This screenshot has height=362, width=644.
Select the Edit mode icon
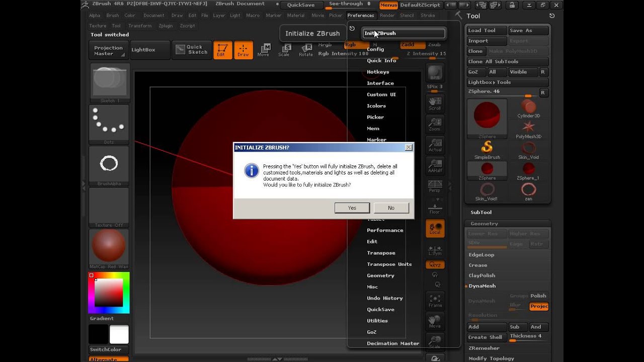pos(222,50)
